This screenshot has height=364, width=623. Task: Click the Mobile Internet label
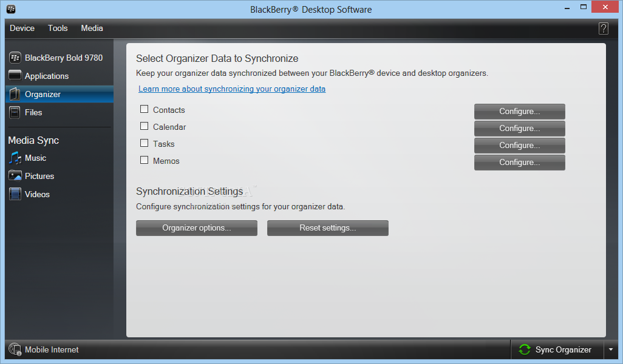(52, 349)
